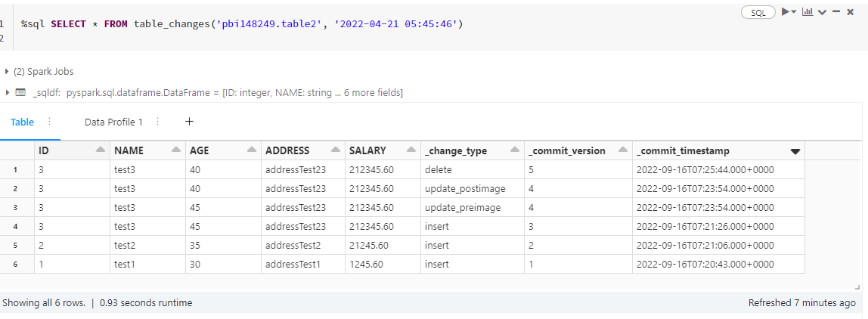
Task: Click into the SQL query editor line
Action: pos(242,24)
